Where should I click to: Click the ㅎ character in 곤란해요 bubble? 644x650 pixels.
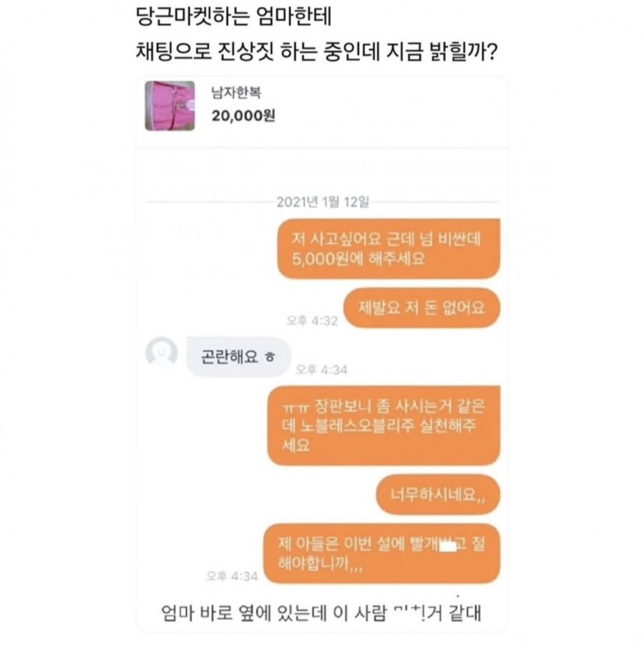270,356
